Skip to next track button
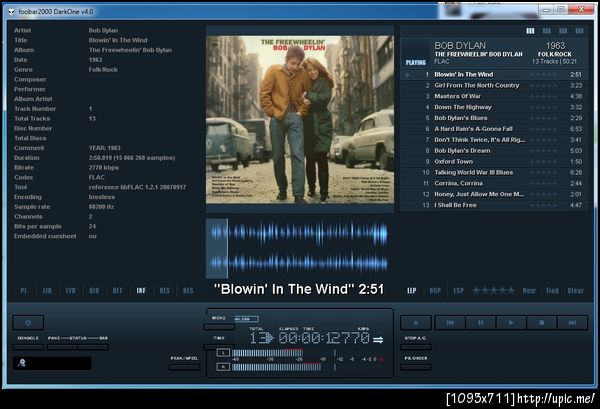This screenshot has height=409, width=600. click(x=572, y=323)
